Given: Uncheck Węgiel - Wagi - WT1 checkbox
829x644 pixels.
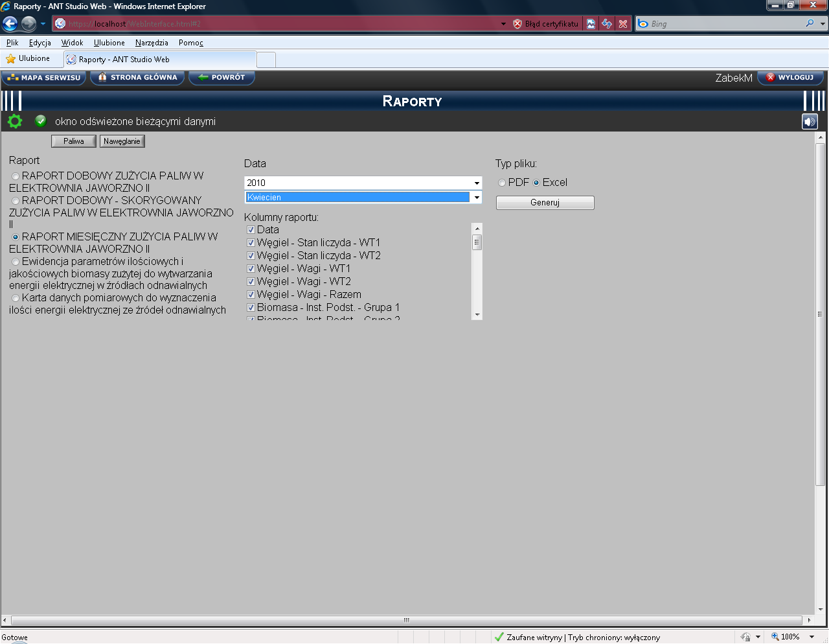Looking at the screenshot, I should [251, 269].
